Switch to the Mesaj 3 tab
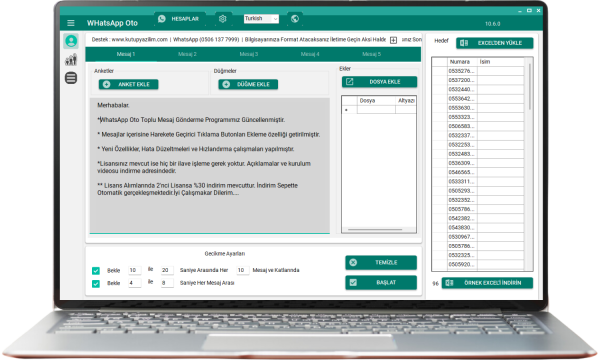600x360 pixels. point(249,54)
